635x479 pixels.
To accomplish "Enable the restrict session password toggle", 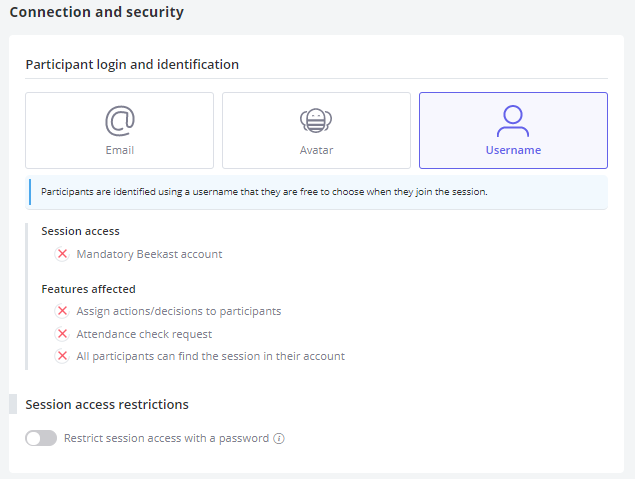I will click(41, 438).
